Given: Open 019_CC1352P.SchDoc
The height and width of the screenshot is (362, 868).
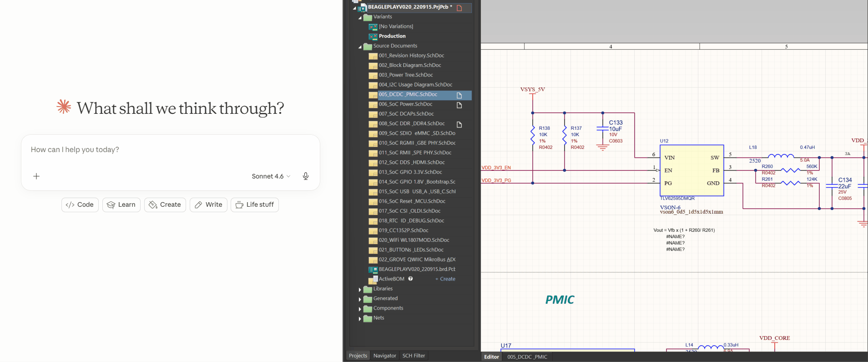Looking at the screenshot, I should pyautogui.click(x=404, y=230).
